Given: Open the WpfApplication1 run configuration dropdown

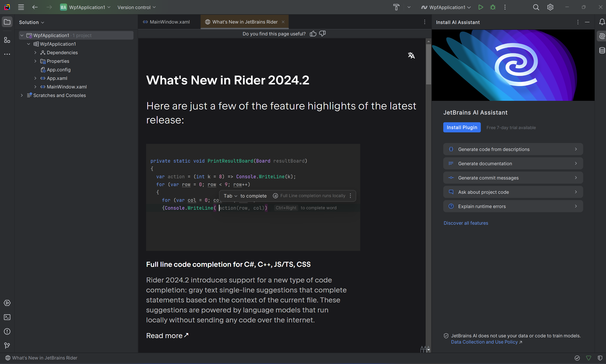Looking at the screenshot, I should coord(446,7).
